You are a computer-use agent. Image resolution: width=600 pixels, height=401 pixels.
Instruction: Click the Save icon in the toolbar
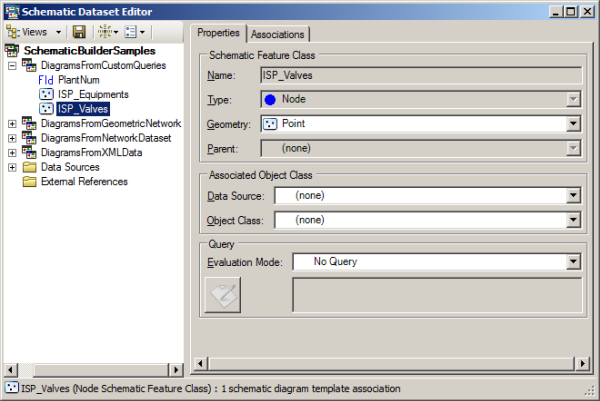pos(78,33)
